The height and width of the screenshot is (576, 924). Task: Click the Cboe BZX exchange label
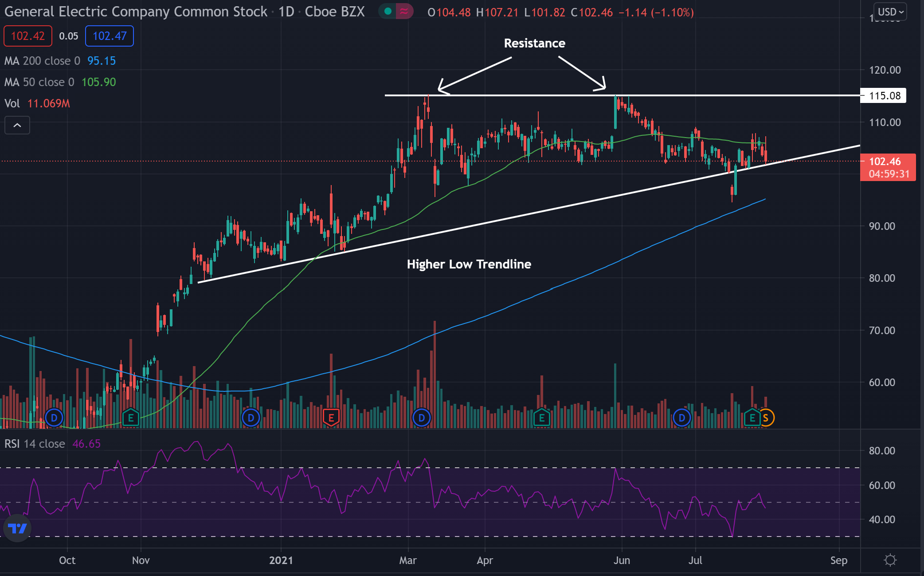point(335,12)
